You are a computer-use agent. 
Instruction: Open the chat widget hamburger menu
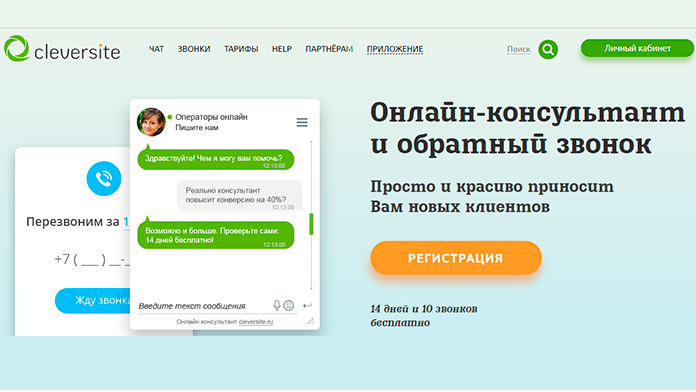[x=302, y=123]
